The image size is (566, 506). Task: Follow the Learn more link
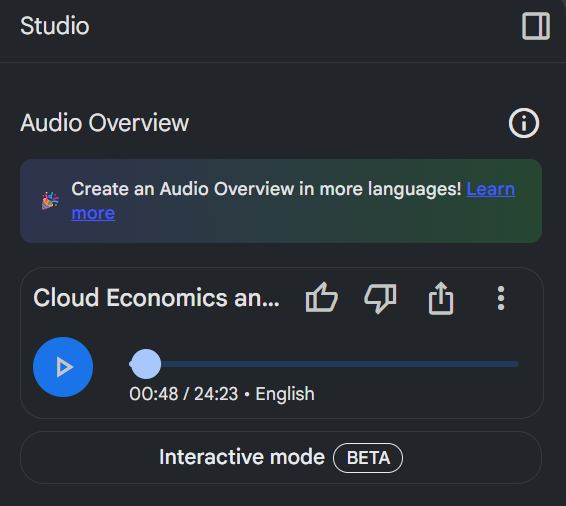click(491, 189)
